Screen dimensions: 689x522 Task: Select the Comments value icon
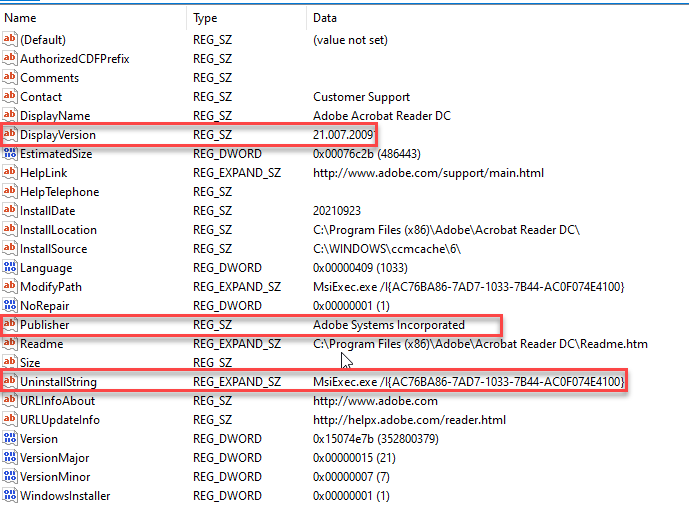[x=10, y=77]
